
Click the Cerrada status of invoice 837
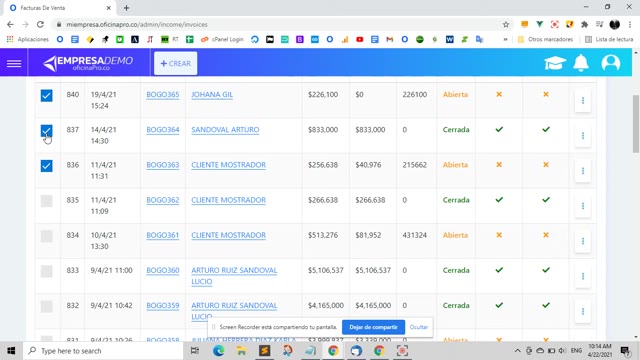click(x=456, y=129)
